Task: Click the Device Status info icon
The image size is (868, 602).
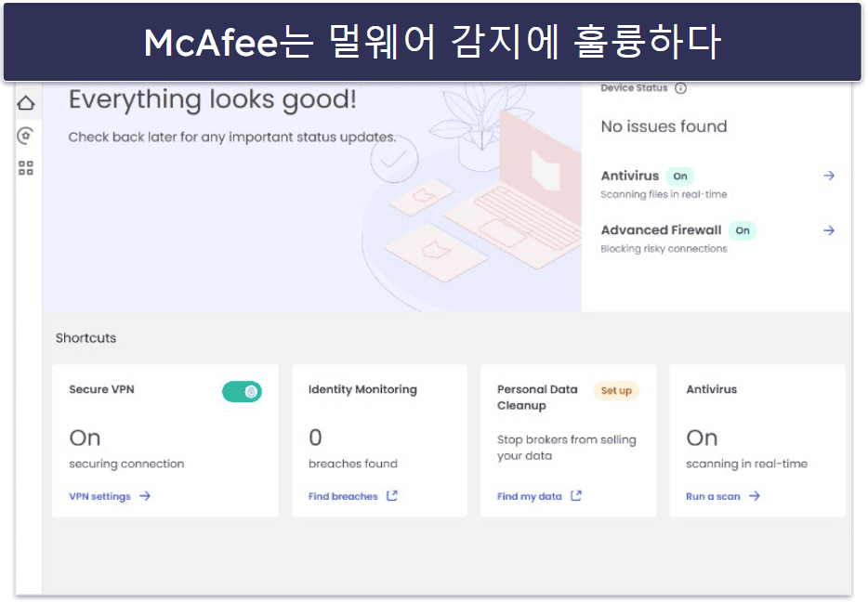Action: (681, 88)
